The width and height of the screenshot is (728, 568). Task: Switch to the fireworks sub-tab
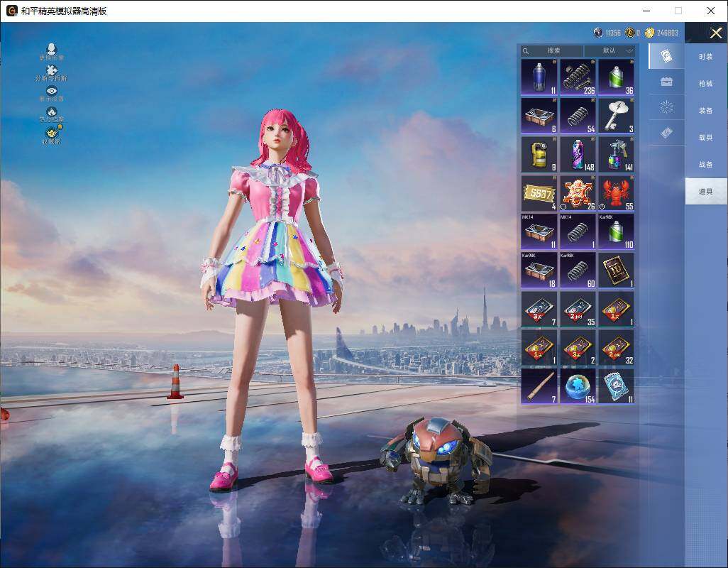[666, 107]
